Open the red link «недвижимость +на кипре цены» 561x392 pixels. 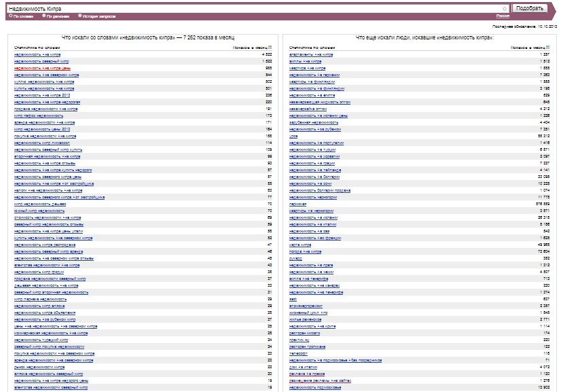click(42, 69)
